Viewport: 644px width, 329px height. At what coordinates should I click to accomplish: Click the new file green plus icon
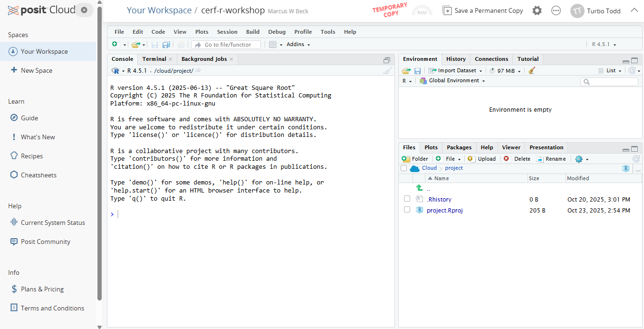[x=115, y=44]
